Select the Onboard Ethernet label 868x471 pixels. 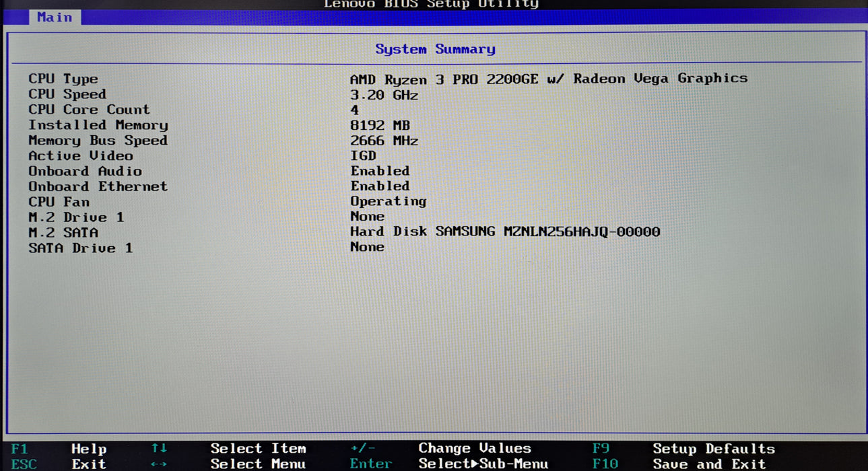pos(98,186)
